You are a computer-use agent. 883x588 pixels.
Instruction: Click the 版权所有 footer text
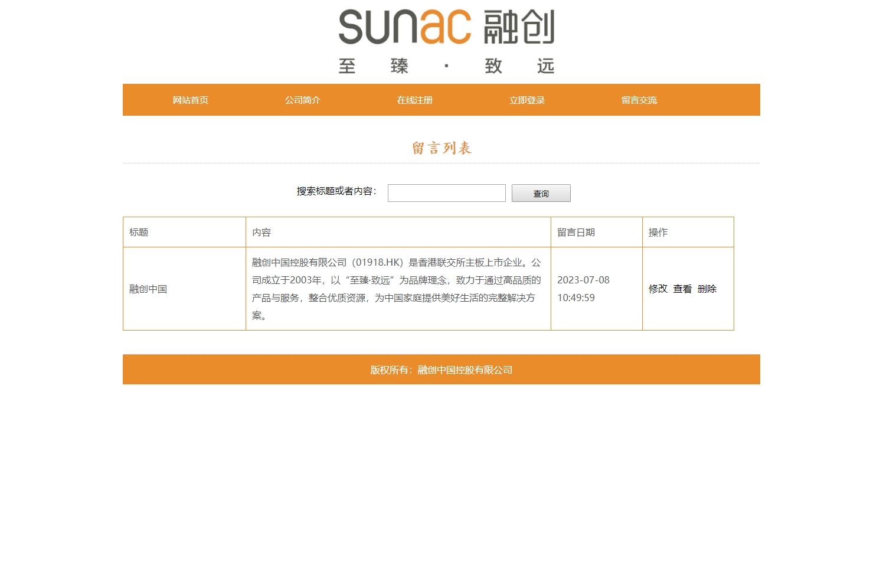click(441, 370)
